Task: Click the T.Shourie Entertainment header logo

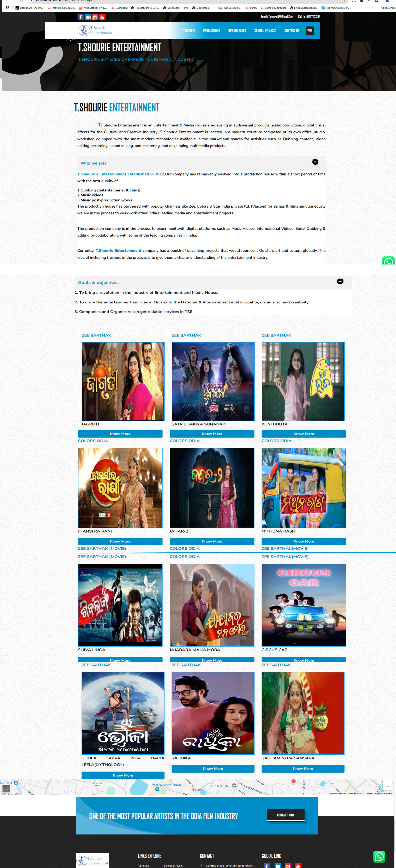Action: [x=95, y=31]
